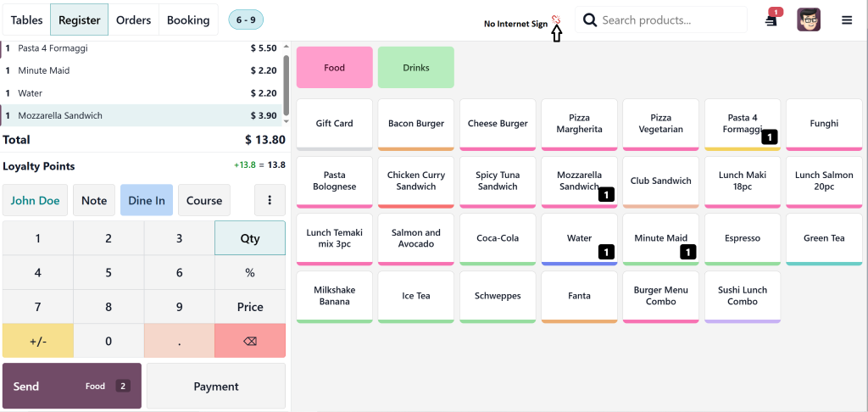Open the three-dot more actions button
This screenshot has height=412, width=868.
270,200
